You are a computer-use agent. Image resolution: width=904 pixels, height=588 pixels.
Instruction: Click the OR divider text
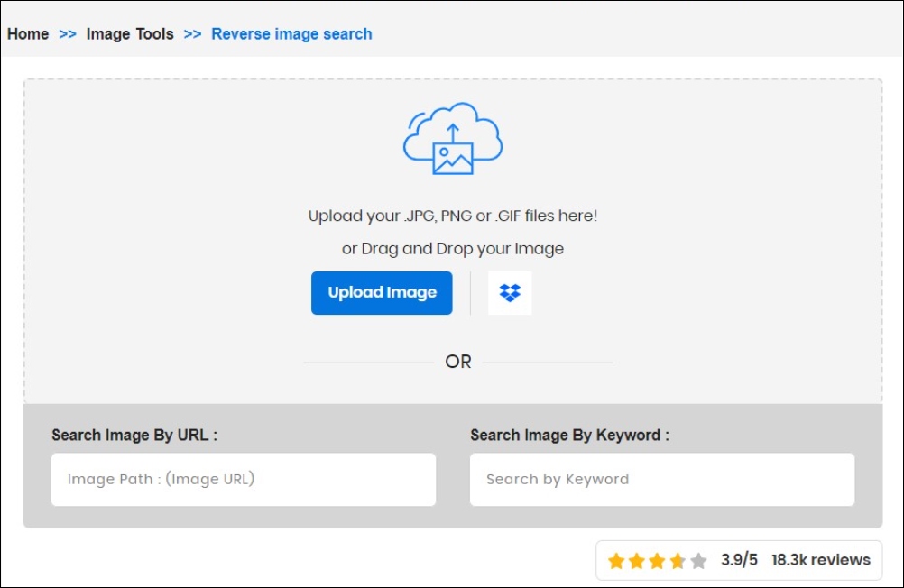pyautogui.click(x=458, y=361)
